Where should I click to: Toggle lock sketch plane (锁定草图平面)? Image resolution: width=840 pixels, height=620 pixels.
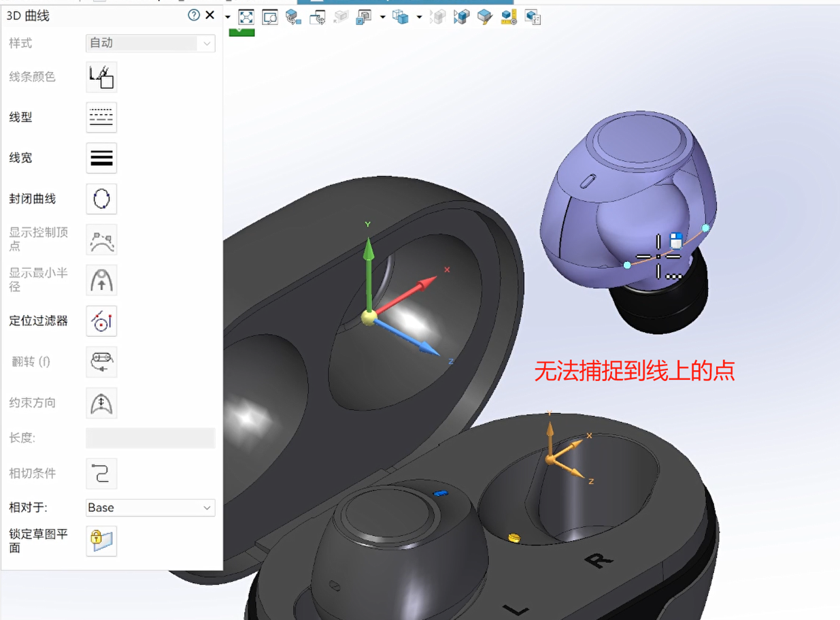point(101,541)
